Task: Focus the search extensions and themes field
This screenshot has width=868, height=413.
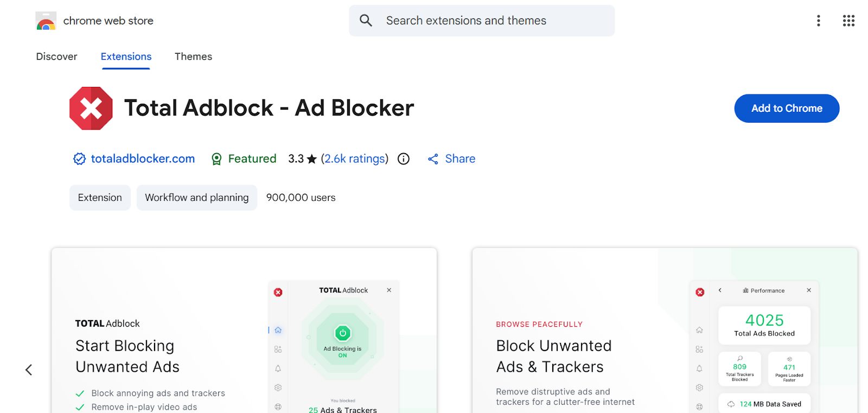Action: point(488,21)
